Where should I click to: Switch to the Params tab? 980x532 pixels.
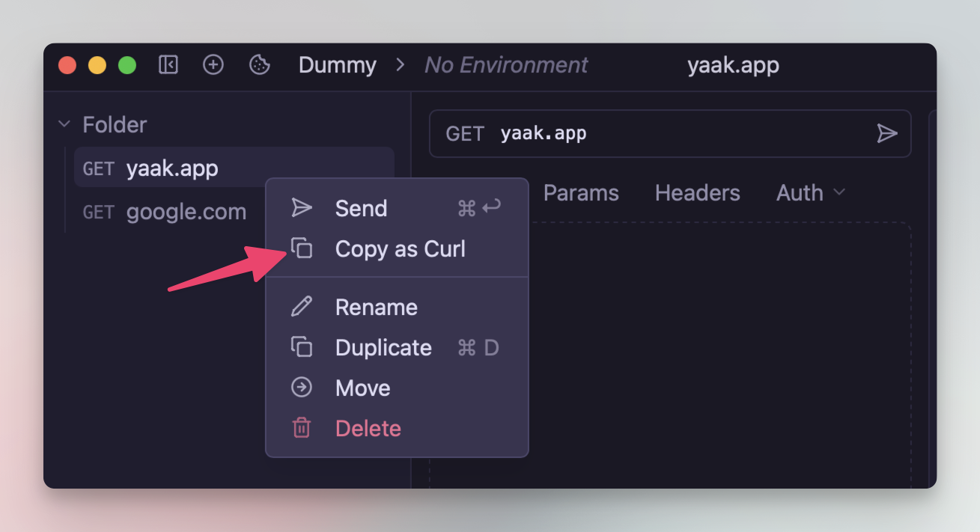[x=581, y=193]
